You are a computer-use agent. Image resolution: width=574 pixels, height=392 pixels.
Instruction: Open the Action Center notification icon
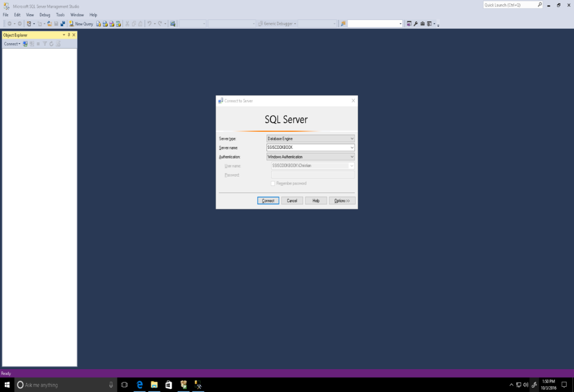564,385
